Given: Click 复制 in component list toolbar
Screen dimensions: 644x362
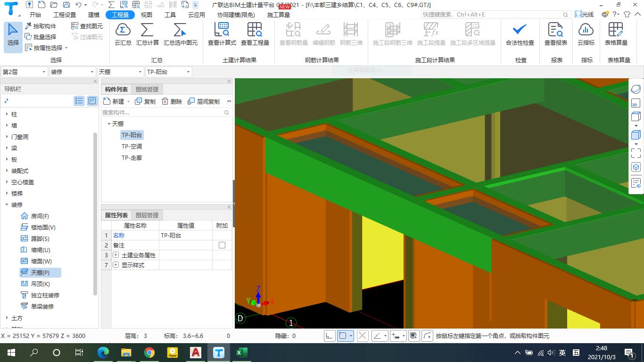Looking at the screenshot, I should [x=145, y=101].
